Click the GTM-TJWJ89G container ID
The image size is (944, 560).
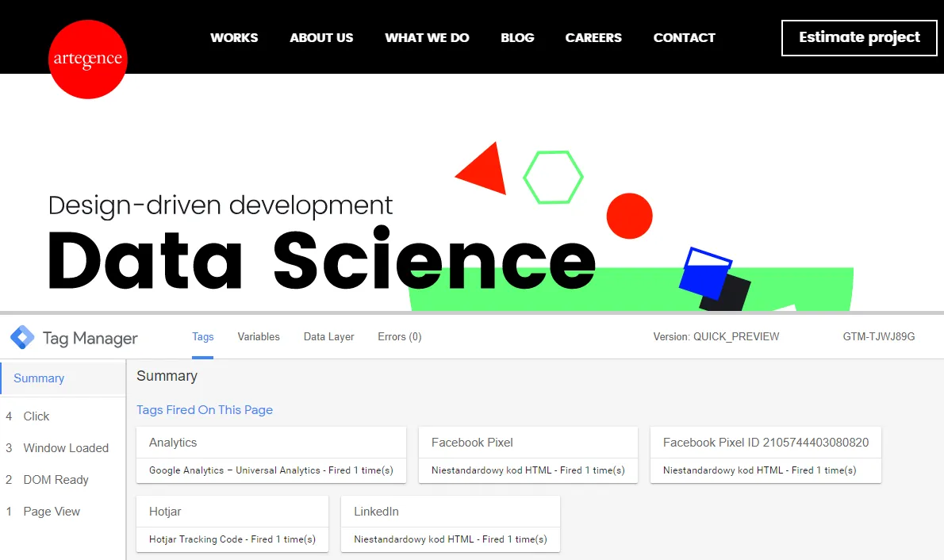tap(878, 336)
